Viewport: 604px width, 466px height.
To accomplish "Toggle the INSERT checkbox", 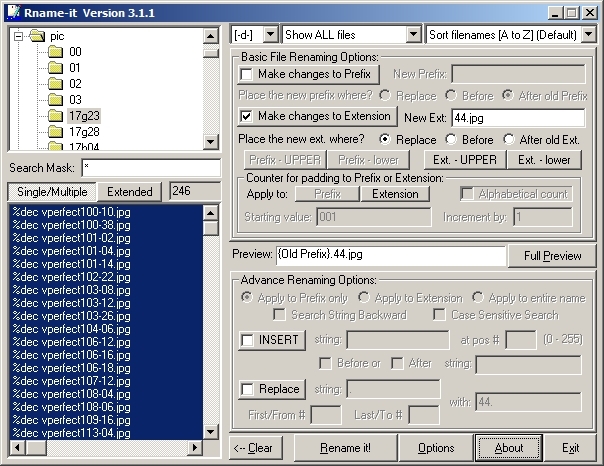I will click(247, 340).
